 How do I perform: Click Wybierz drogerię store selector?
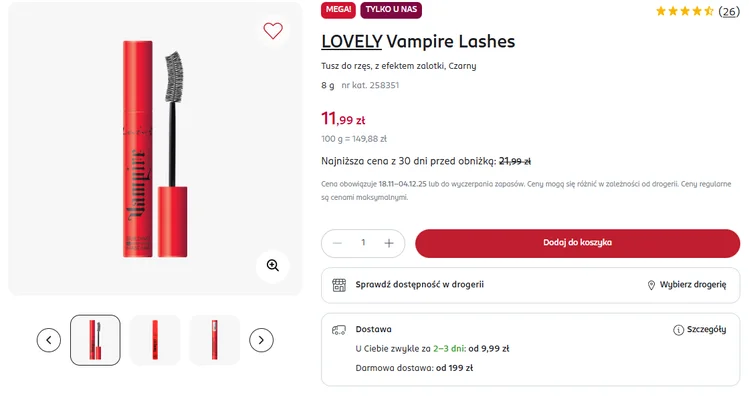pyautogui.click(x=686, y=285)
